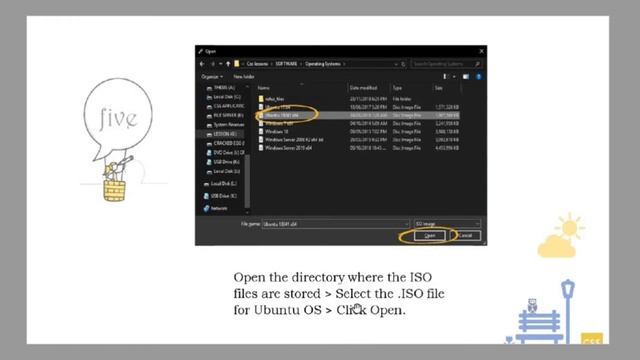Click the Cancel button
Image resolution: width=640 pixels, height=360 pixels.
[465, 236]
